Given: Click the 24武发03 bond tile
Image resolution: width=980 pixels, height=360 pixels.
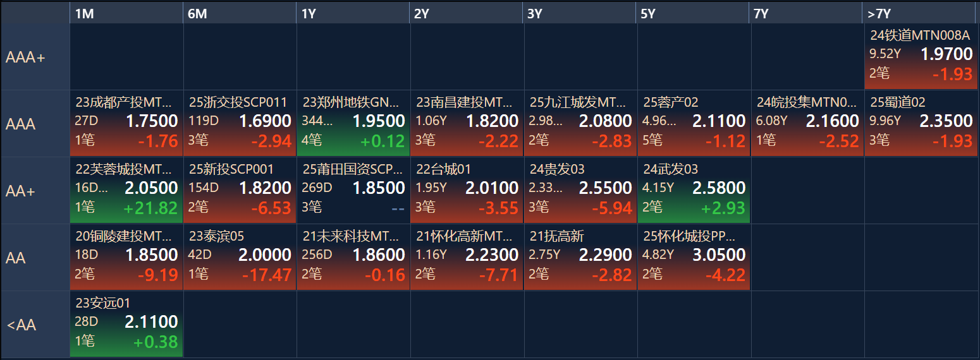Looking at the screenshot, I should (694, 190).
